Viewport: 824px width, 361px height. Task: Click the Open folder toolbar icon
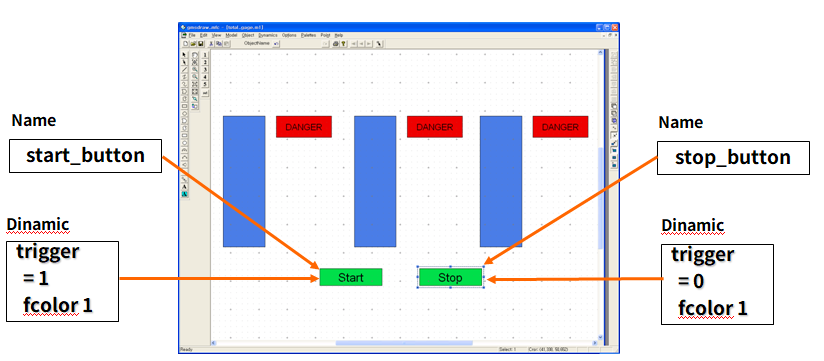pyautogui.click(x=193, y=44)
